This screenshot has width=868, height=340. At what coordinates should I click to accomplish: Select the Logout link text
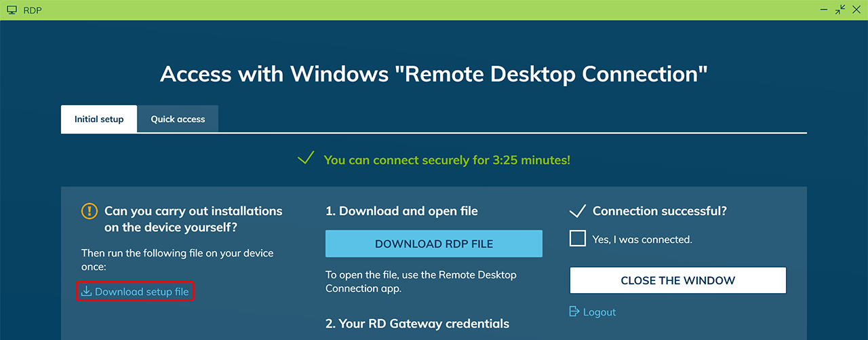click(599, 312)
